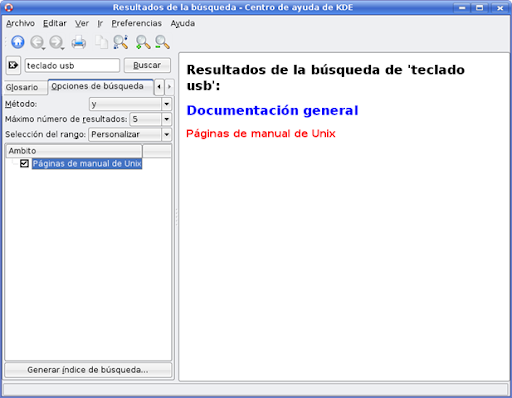Clear the search box with the arrow icon

13,65
